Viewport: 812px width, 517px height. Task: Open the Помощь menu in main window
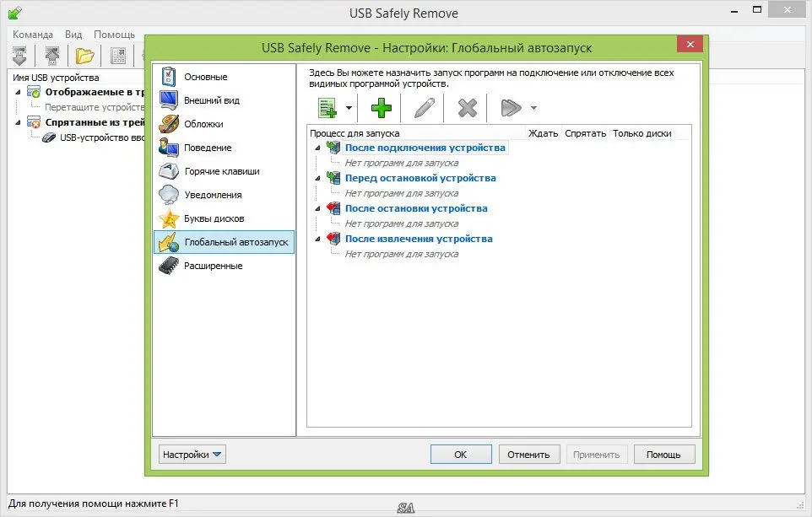point(114,34)
